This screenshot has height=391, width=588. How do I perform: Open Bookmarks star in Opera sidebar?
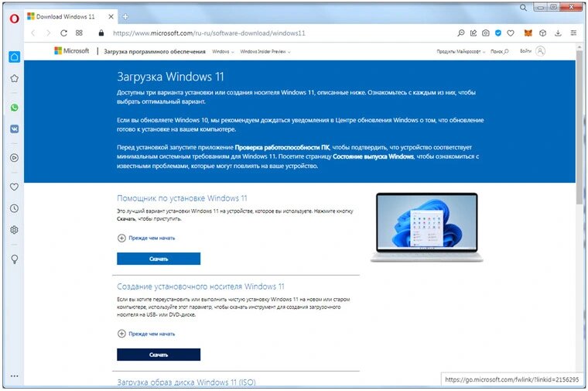pyautogui.click(x=14, y=78)
